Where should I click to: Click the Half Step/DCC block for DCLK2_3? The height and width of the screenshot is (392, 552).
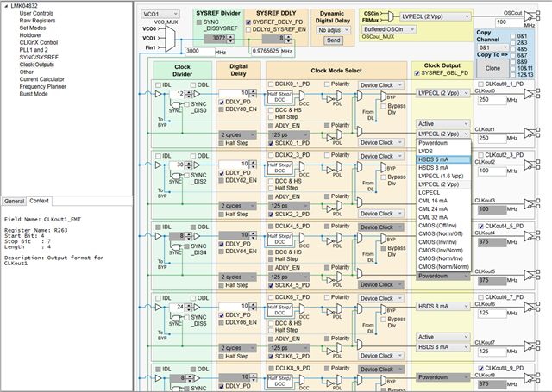pyautogui.click(x=279, y=168)
